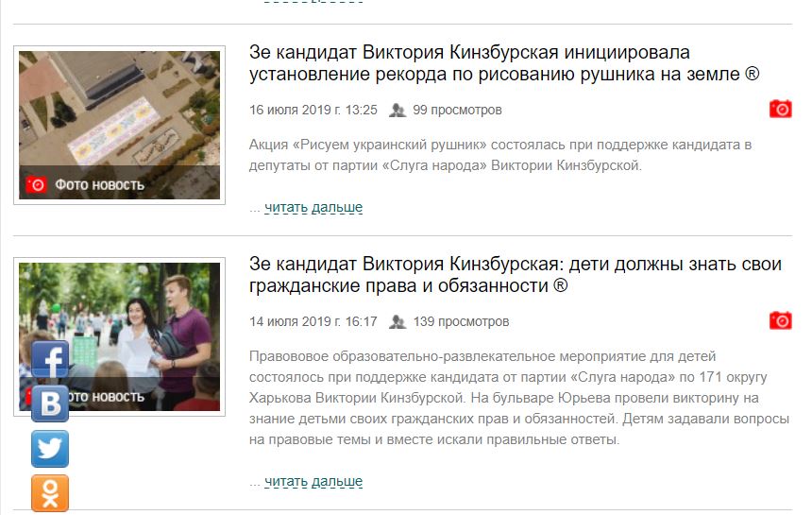Click the summary text about Акция Рисуем украинский рушник

499,155
